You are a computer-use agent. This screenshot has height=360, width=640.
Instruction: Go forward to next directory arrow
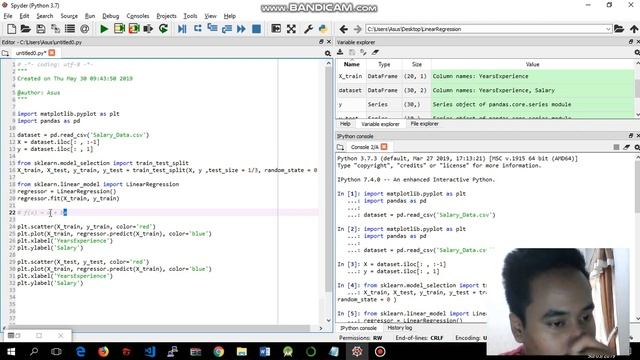click(358, 29)
